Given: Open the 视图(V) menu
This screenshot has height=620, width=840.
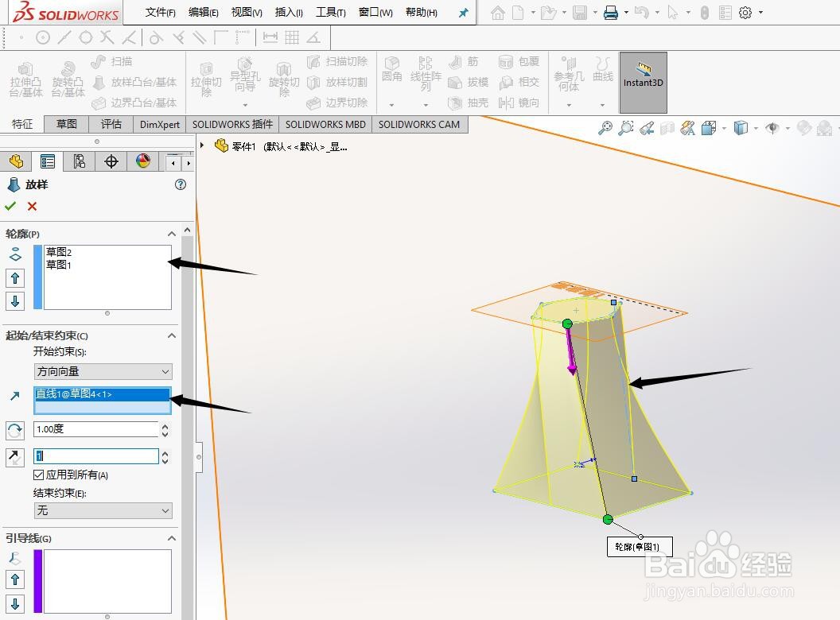Looking at the screenshot, I should click(x=247, y=12).
